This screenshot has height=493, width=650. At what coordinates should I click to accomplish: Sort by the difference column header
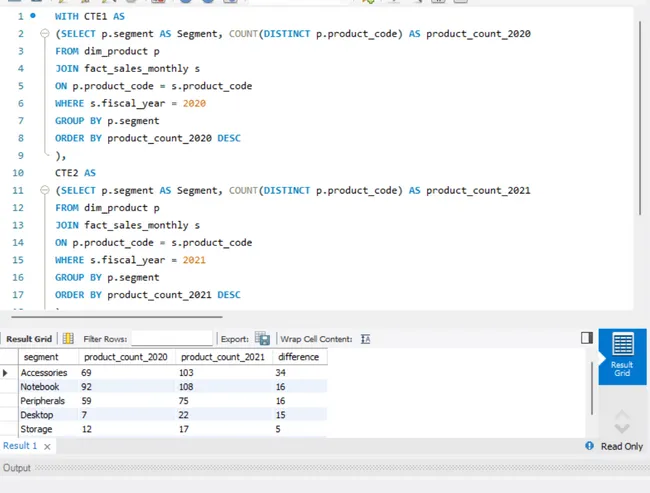click(x=300, y=357)
